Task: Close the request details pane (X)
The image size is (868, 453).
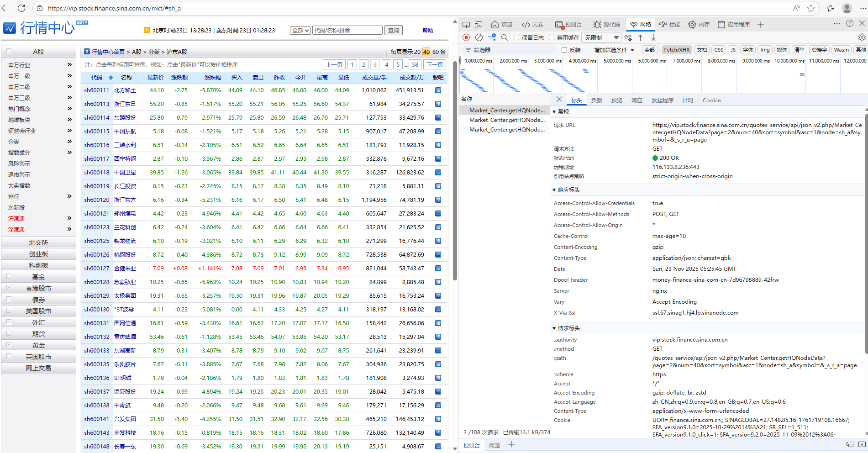Action: click(x=559, y=100)
